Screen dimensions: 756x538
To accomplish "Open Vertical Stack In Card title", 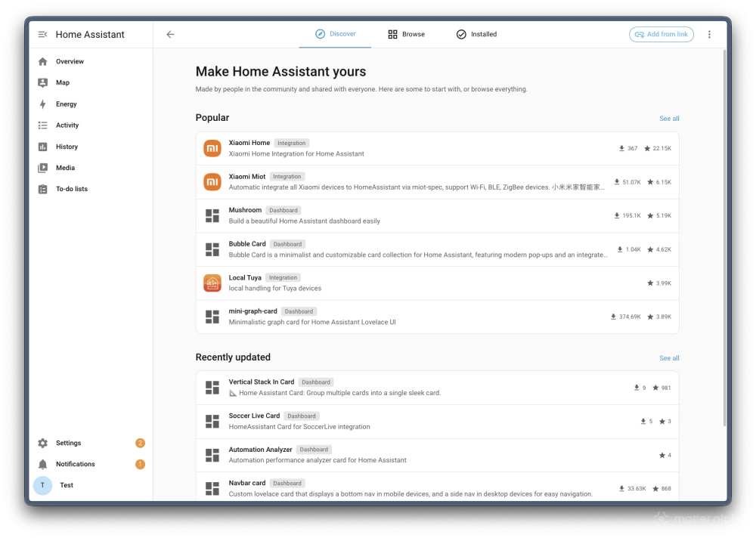I will [x=262, y=382].
